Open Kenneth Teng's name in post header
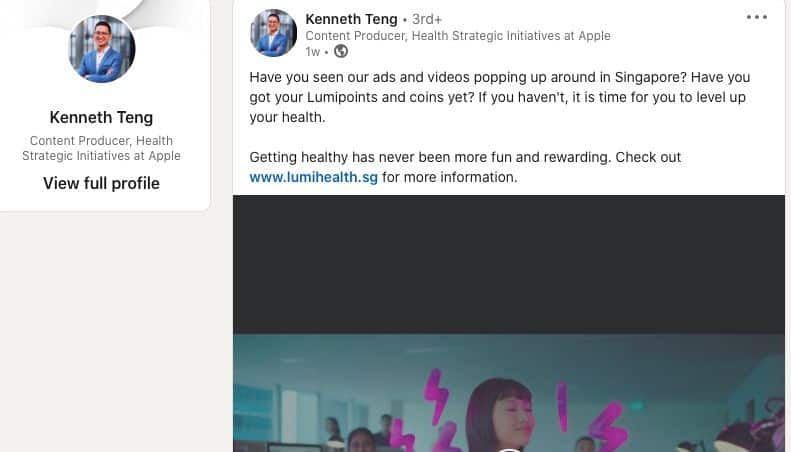Viewport: 791px width, 452px height. [351, 19]
